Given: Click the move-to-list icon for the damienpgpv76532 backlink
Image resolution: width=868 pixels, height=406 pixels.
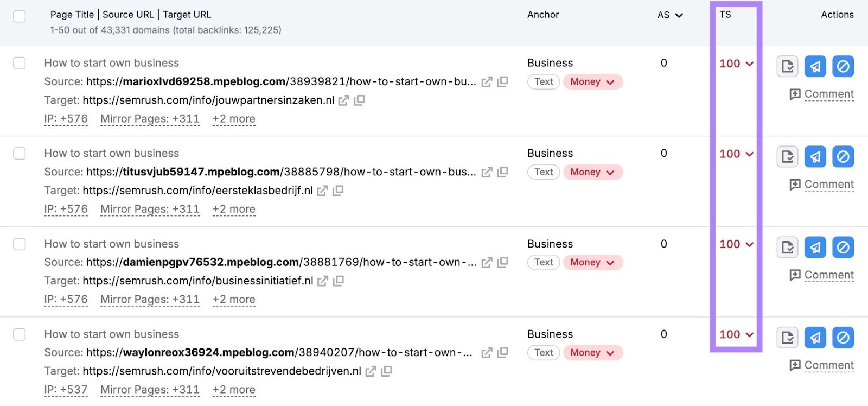Looking at the screenshot, I should tap(787, 248).
